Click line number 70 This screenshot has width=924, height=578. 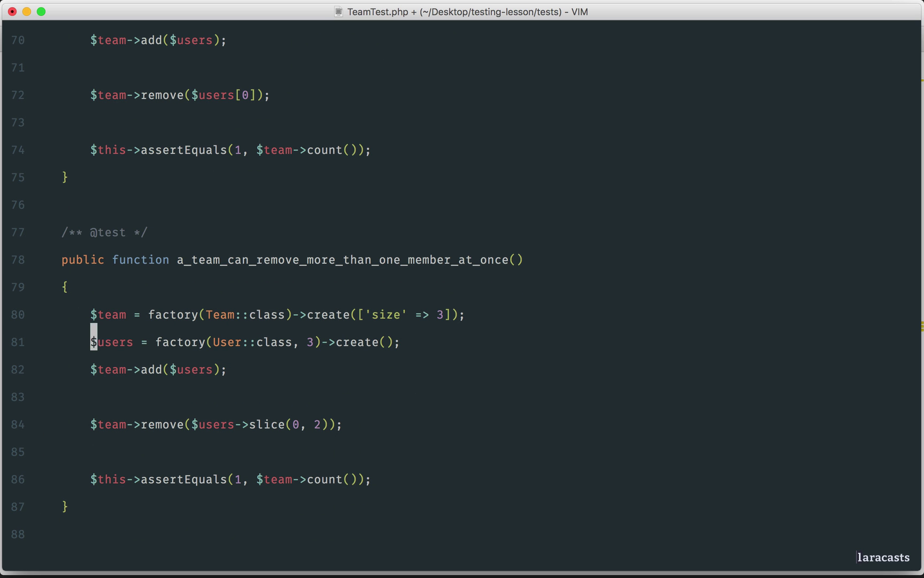(18, 40)
